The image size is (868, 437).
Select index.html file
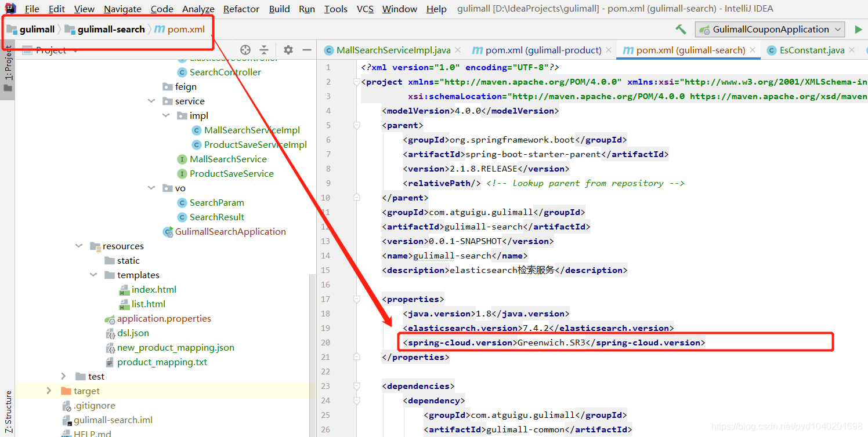click(154, 290)
